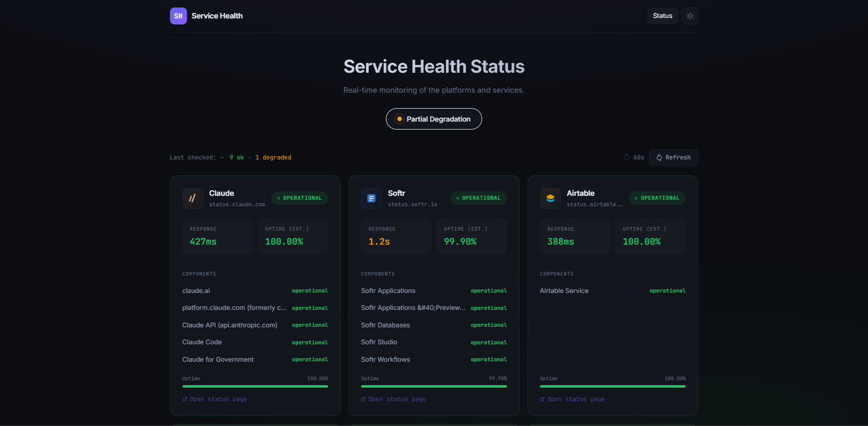Screen dimensions: 868x426
Task: Click the Softr service logo icon
Action: click(371, 198)
